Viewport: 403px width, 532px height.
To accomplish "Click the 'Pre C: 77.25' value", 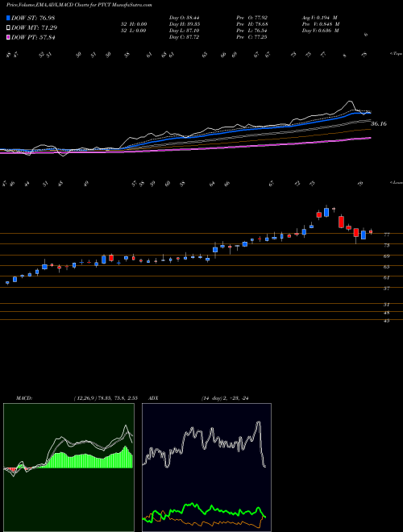I will click(253, 37).
